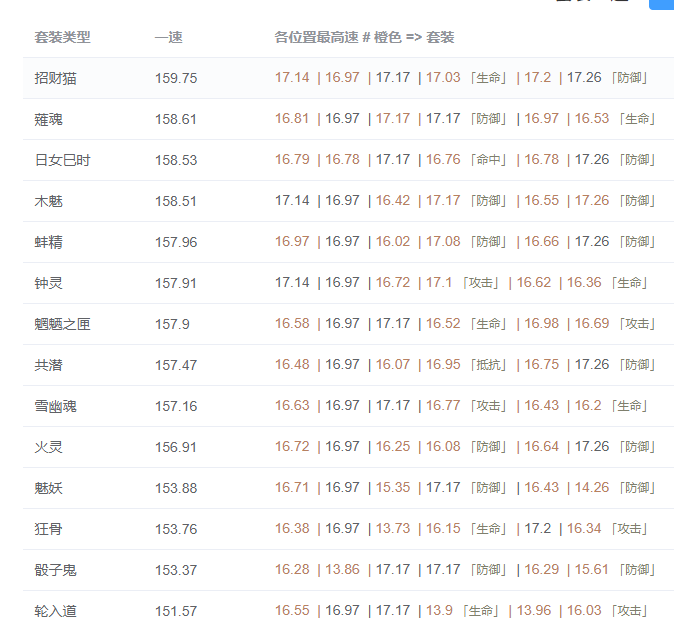Click 16.76 in the 日女巳时 row
Image resolution: width=674 pixels, height=626 pixels.
pyautogui.click(x=443, y=160)
